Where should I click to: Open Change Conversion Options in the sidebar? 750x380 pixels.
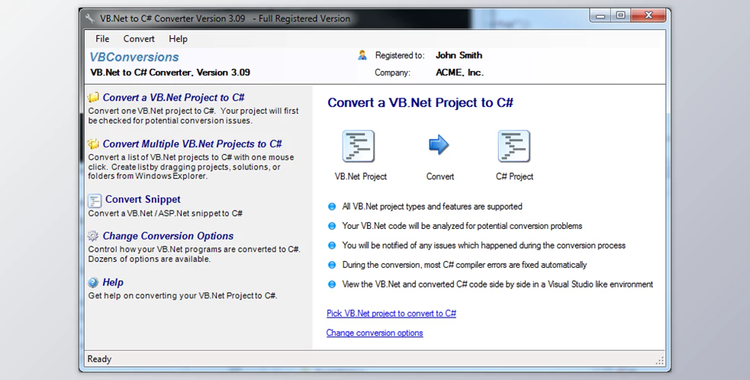[168, 236]
